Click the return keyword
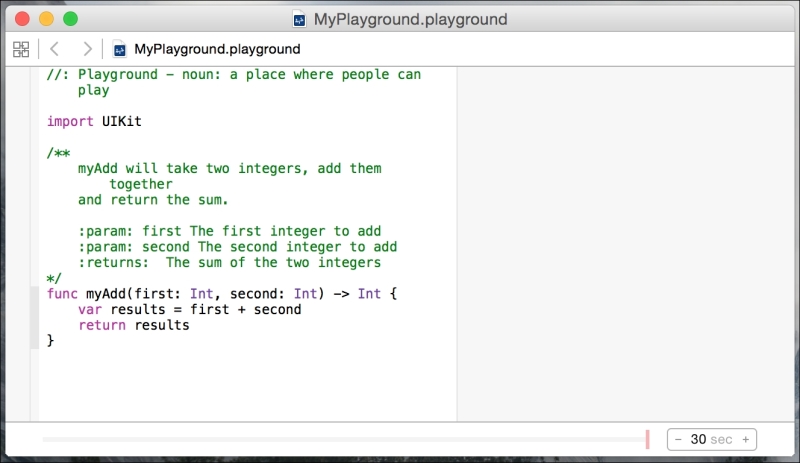 tap(102, 325)
